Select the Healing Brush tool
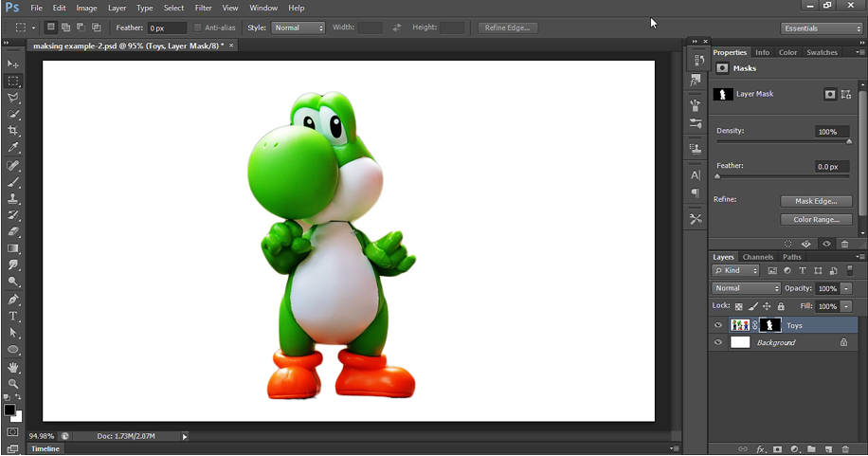This screenshot has height=456, width=868. 13,165
